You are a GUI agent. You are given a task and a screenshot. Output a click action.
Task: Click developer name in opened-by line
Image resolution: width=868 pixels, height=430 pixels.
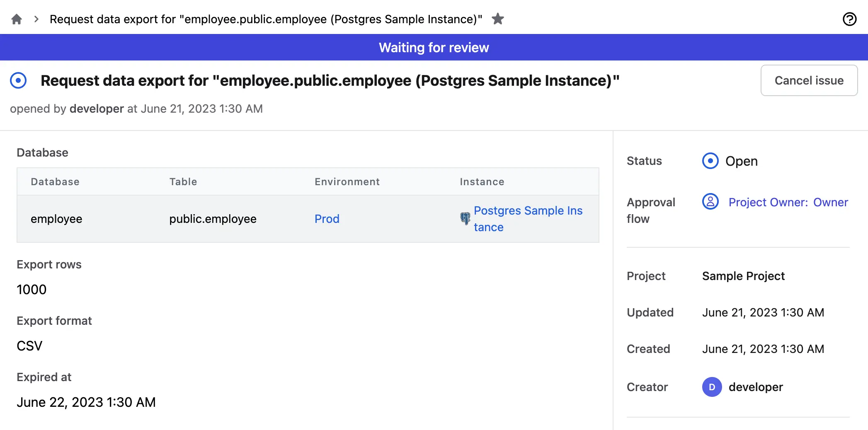click(97, 109)
